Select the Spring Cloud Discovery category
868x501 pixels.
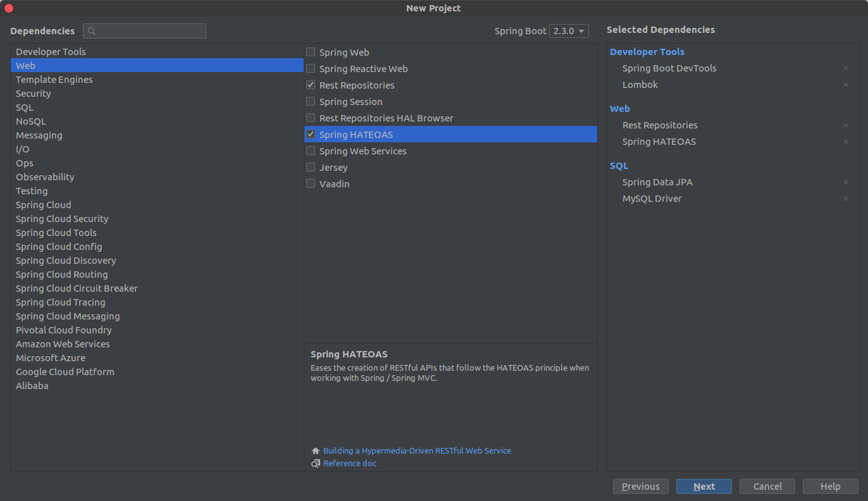(157, 261)
